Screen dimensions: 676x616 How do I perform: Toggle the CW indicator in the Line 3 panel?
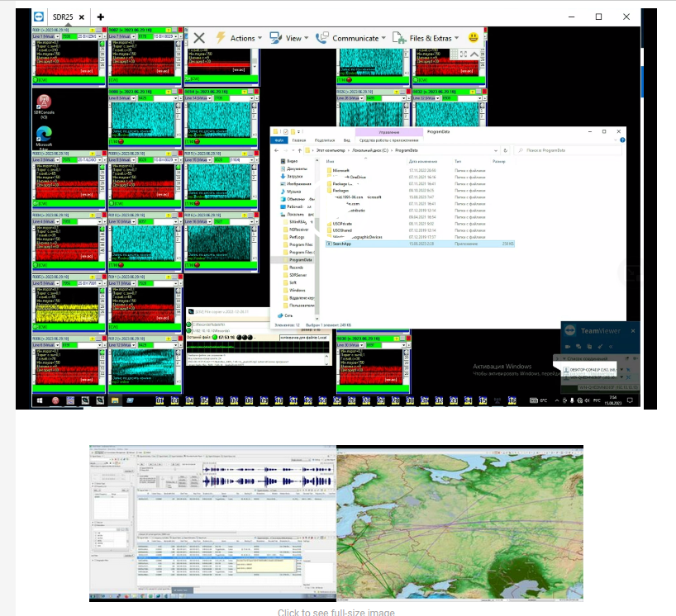[36, 203]
